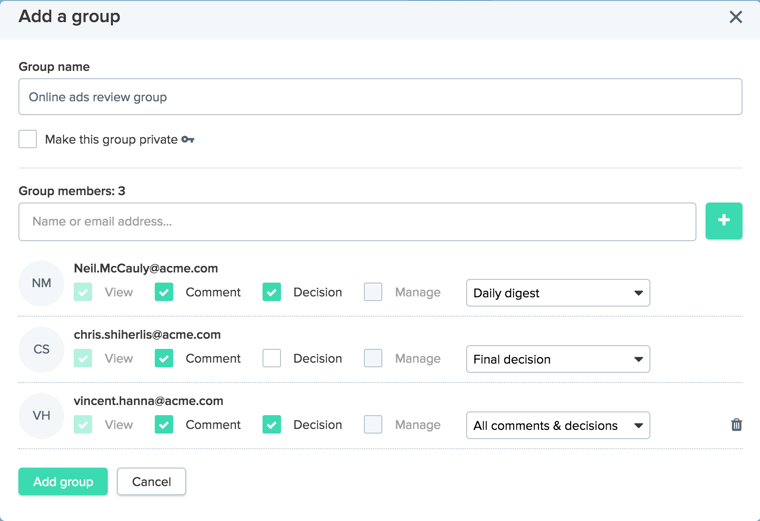Focus the Name or email address field
The width and height of the screenshot is (760, 521).
pos(357,221)
